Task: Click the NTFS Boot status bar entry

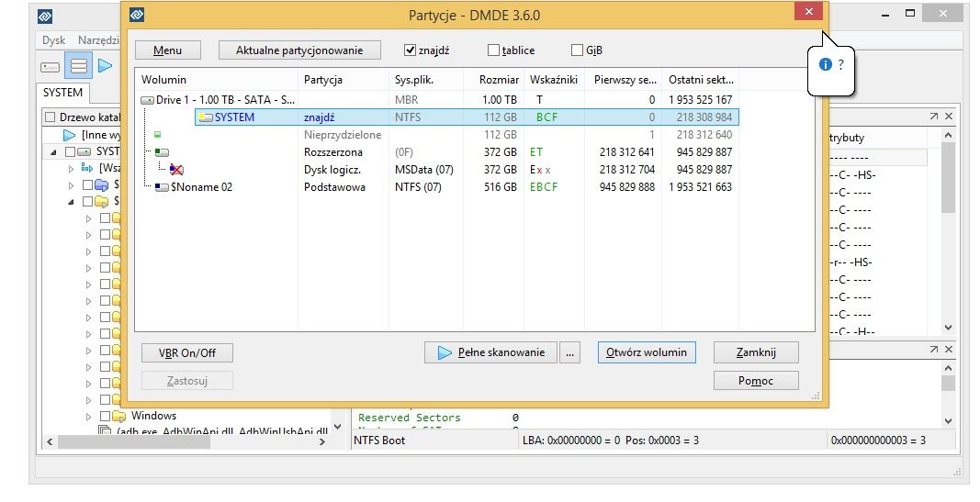Action: coord(379,441)
